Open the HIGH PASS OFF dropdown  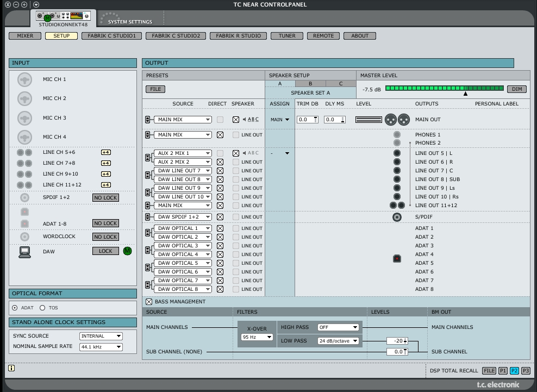point(338,327)
